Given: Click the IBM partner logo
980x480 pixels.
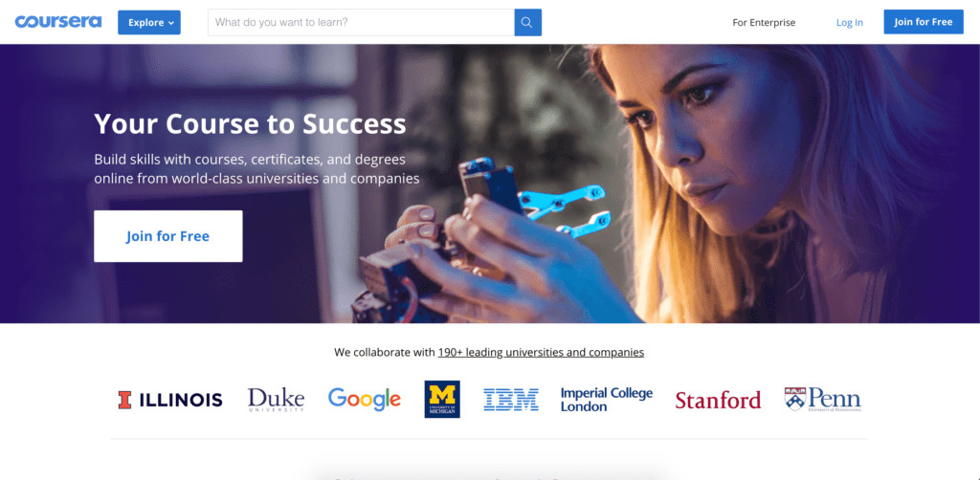Looking at the screenshot, I should coord(511,400).
